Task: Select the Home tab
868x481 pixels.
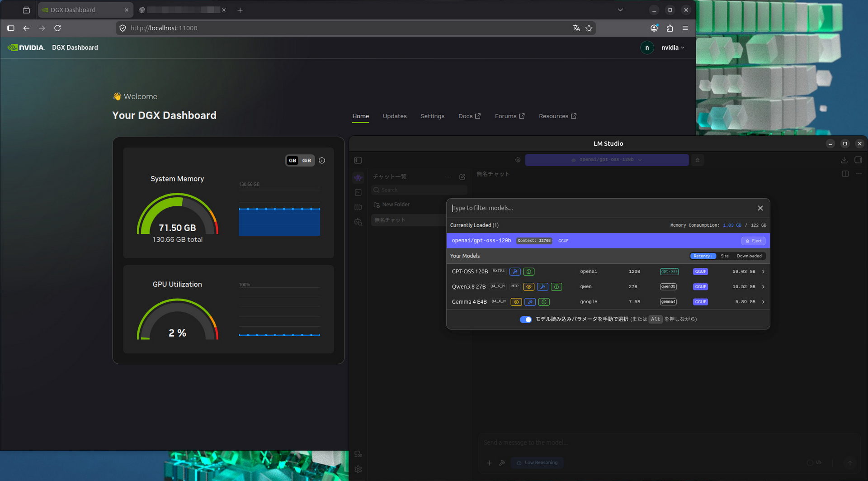Action: [361, 116]
